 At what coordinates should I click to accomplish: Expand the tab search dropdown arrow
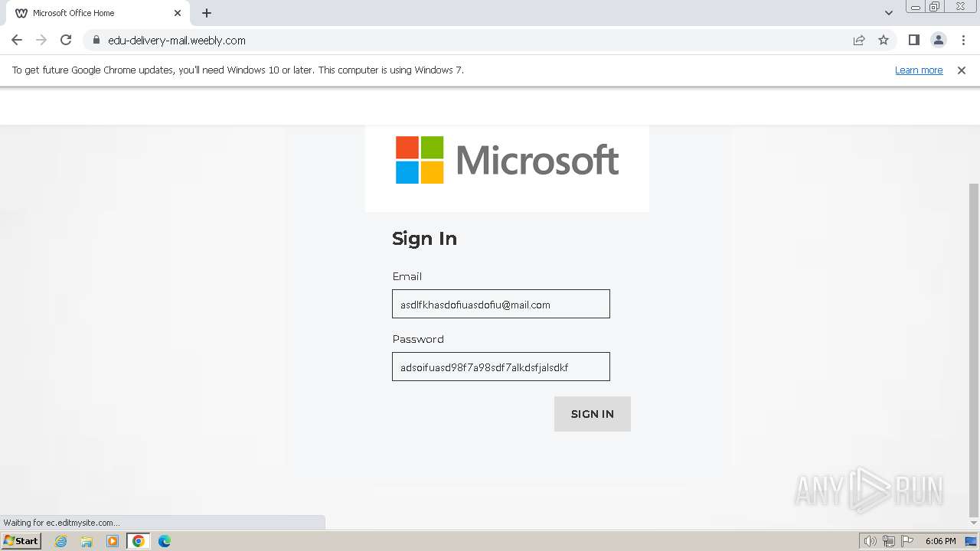888,13
